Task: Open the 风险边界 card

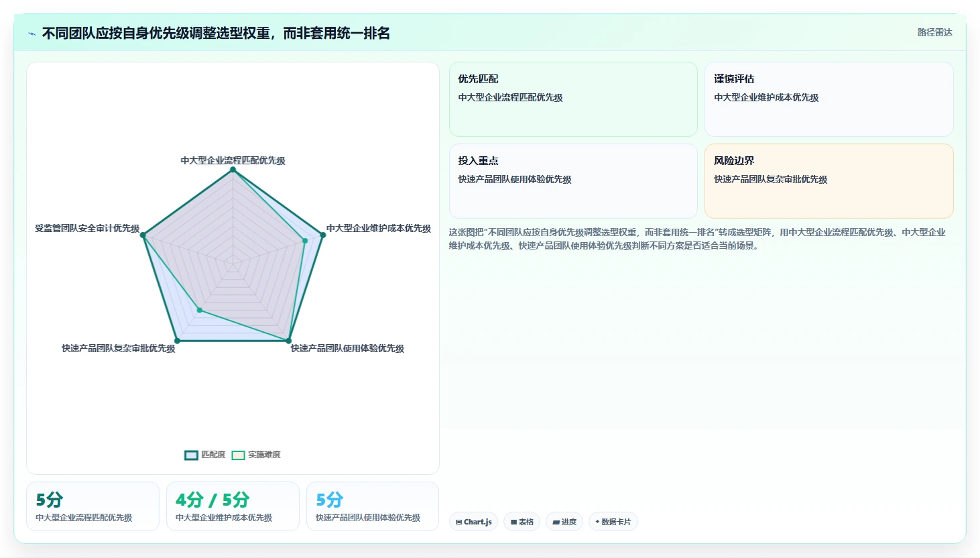Action: [x=829, y=181]
